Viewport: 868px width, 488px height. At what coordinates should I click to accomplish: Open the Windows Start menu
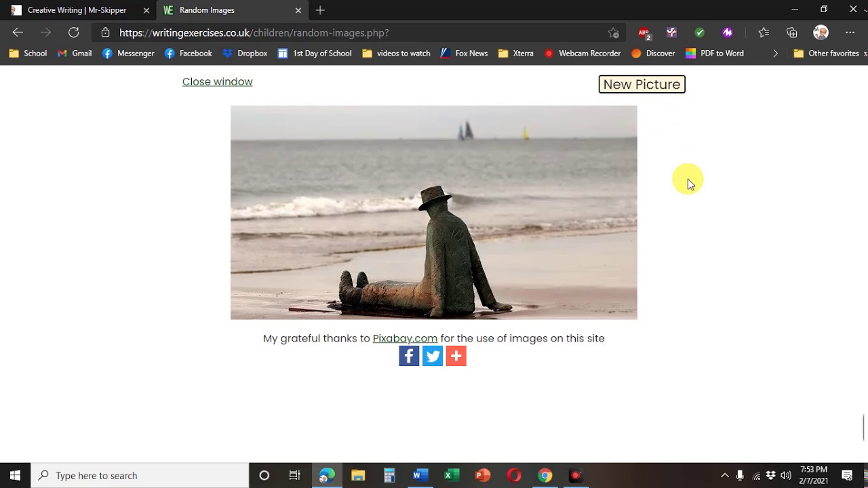click(15, 475)
